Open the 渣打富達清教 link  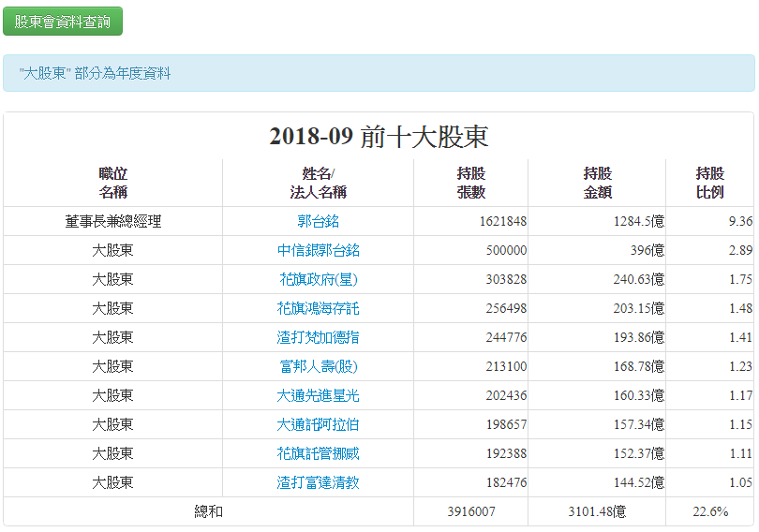[319, 482]
